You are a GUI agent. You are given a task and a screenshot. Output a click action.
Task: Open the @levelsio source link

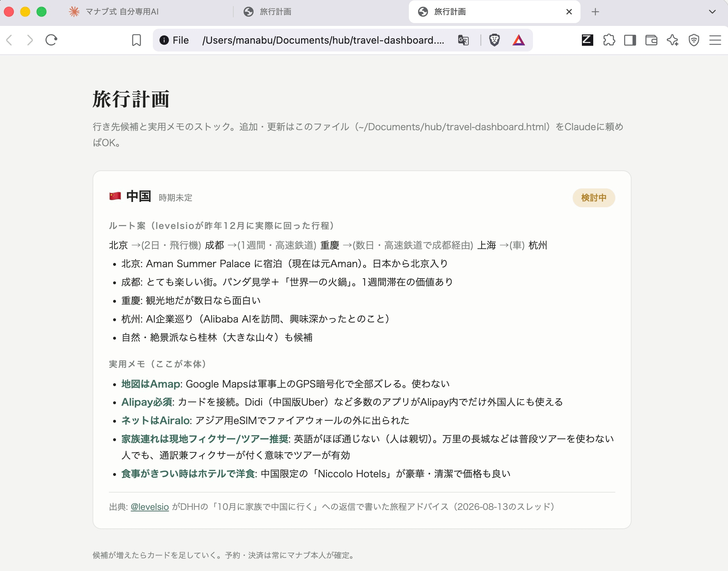click(x=150, y=507)
